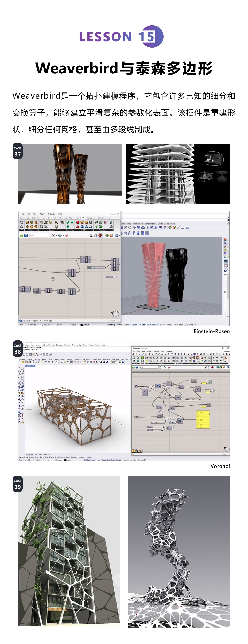
Task: Click the yellow panel on Voronoi Grasshopper canvas
Action: [x=203, y=420]
